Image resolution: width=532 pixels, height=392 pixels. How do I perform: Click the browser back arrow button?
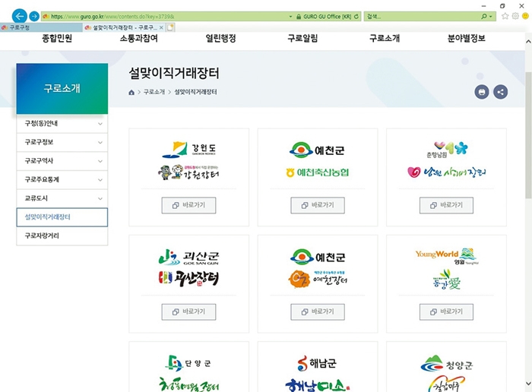coord(20,16)
